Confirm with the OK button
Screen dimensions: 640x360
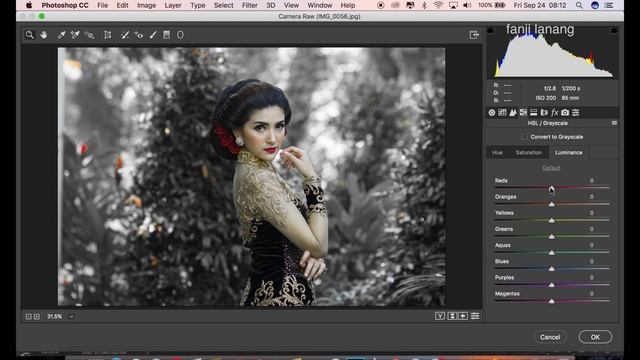click(595, 337)
